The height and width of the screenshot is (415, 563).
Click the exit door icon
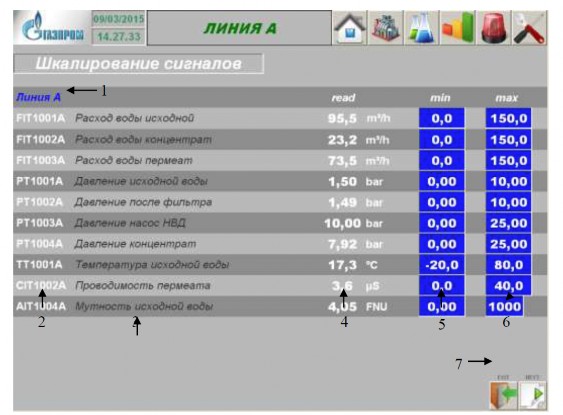coord(503,395)
